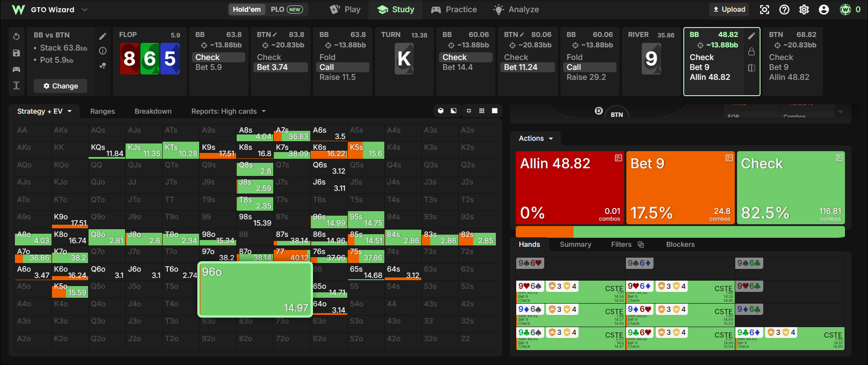Click the bubbles icon under the info icon

103,66
